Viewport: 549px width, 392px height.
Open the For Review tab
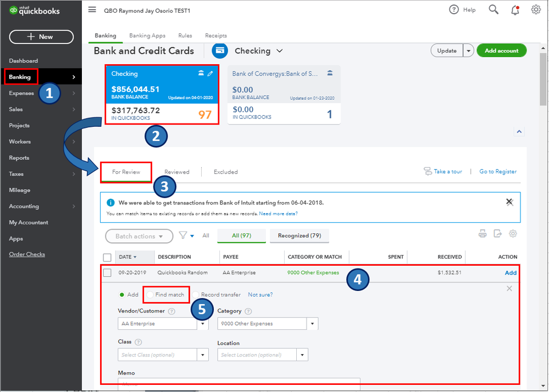point(126,172)
